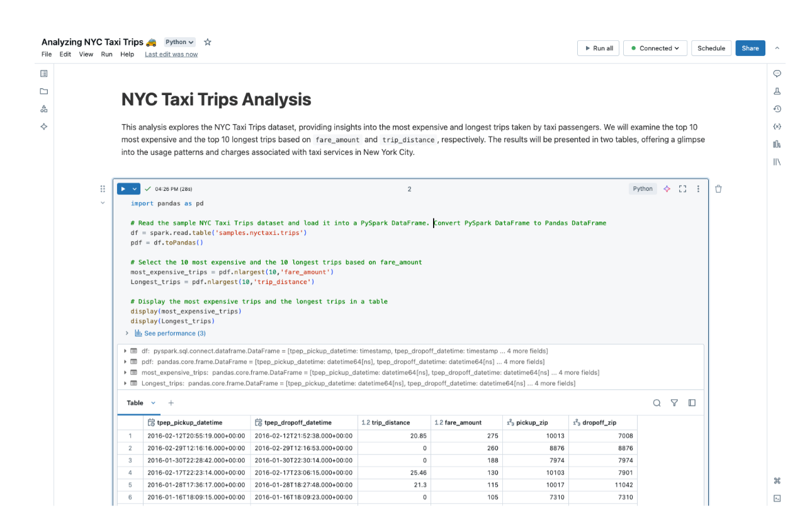The height and width of the screenshot is (527, 812).
Task: Open the experiments flask icon
Action: point(777,91)
